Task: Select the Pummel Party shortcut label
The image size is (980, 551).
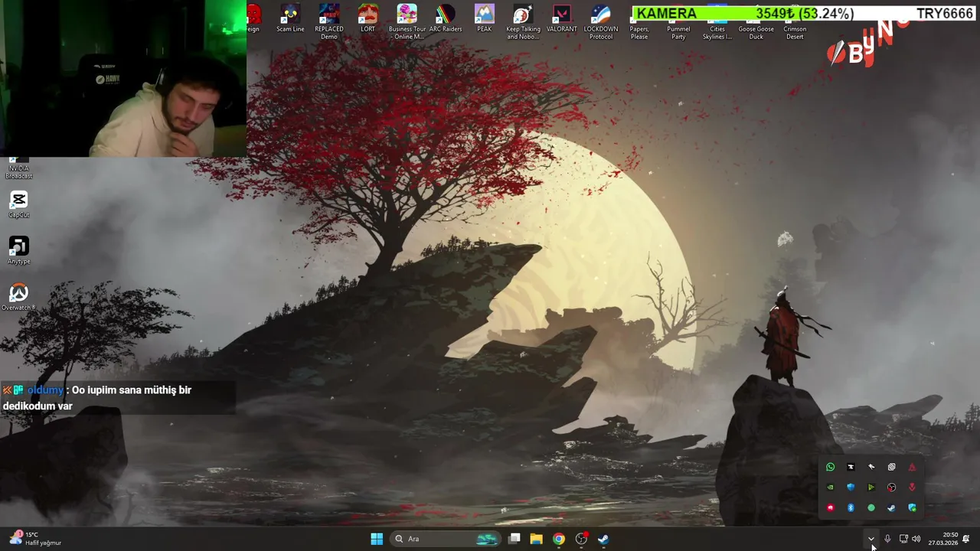Action: click(678, 33)
